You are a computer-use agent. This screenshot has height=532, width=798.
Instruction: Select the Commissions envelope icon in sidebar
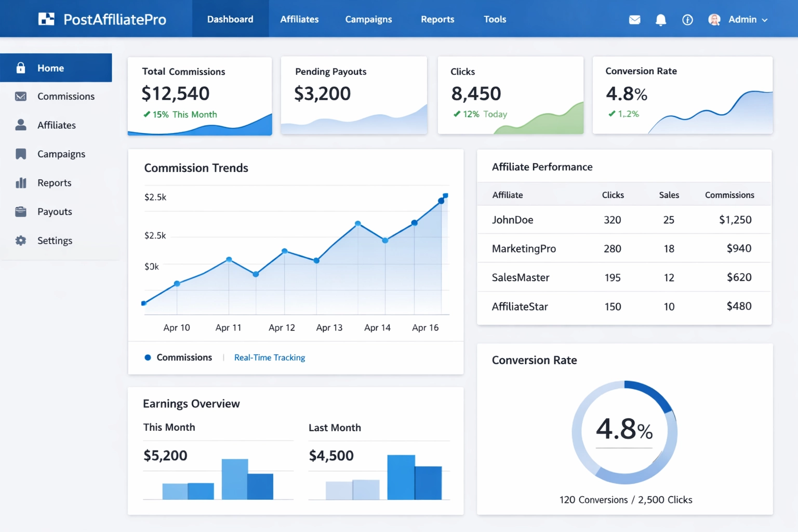click(20, 96)
